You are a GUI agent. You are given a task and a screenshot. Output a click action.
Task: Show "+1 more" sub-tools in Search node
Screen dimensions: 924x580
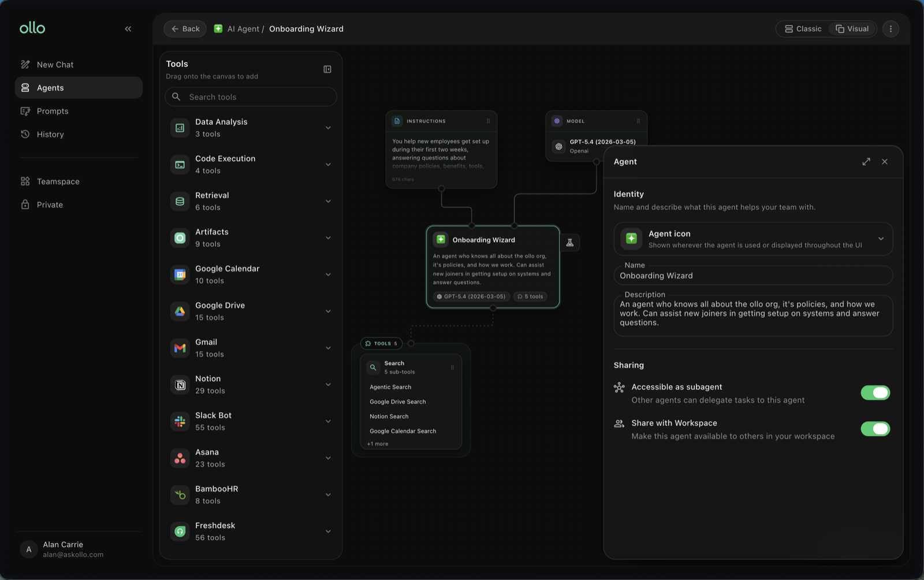coord(378,444)
